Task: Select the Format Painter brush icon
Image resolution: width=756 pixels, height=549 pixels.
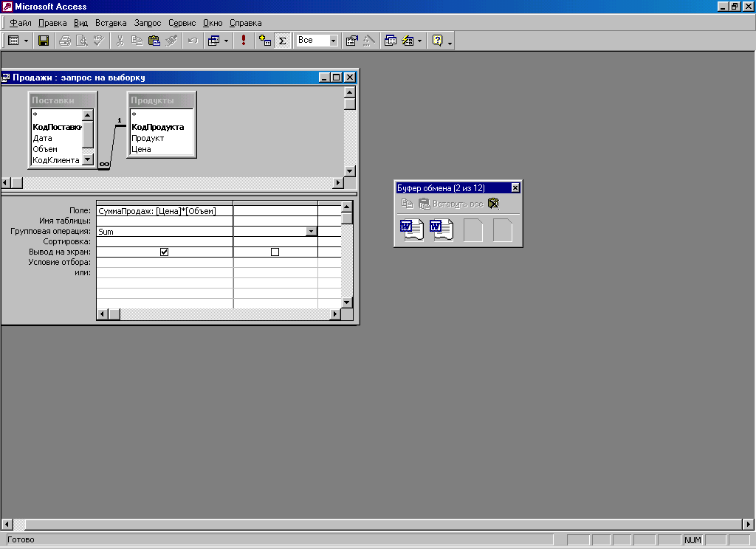Action: pyautogui.click(x=171, y=41)
